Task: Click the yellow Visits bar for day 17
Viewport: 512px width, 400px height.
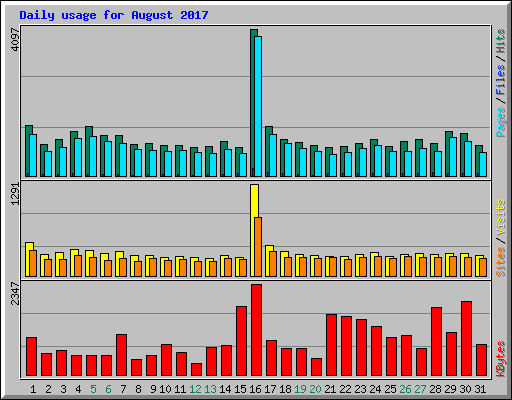Action: coord(268,261)
